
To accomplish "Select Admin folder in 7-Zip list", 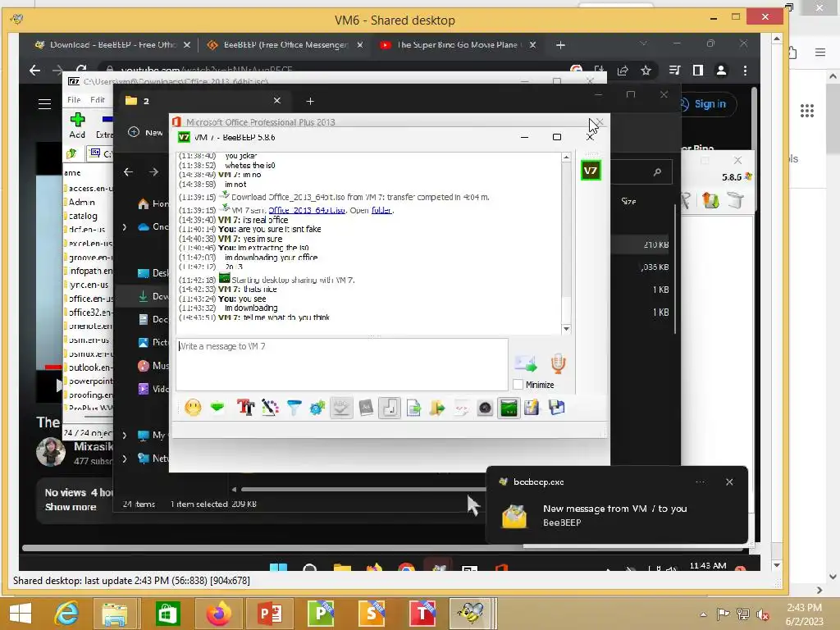I will pos(81,202).
